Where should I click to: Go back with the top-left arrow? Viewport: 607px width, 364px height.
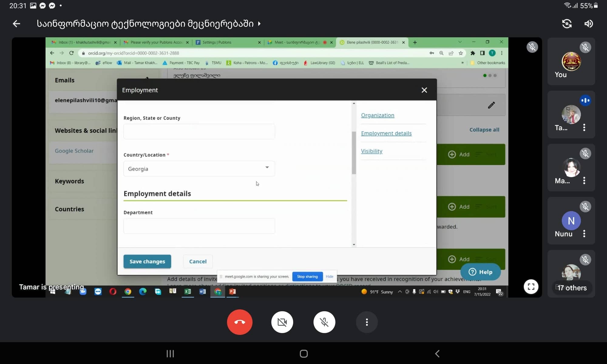point(16,24)
